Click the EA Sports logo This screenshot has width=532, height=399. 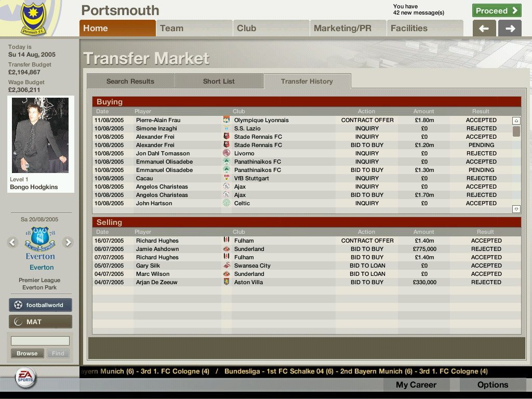pos(24,378)
